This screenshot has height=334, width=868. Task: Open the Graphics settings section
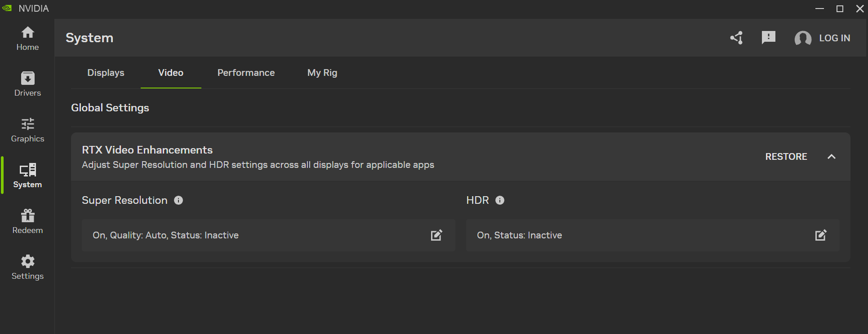27,130
